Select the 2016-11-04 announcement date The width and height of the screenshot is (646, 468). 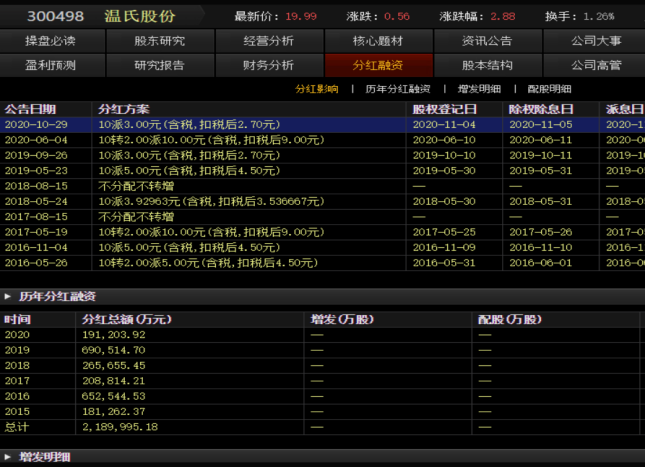pyautogui.click(x=36, y=248)
